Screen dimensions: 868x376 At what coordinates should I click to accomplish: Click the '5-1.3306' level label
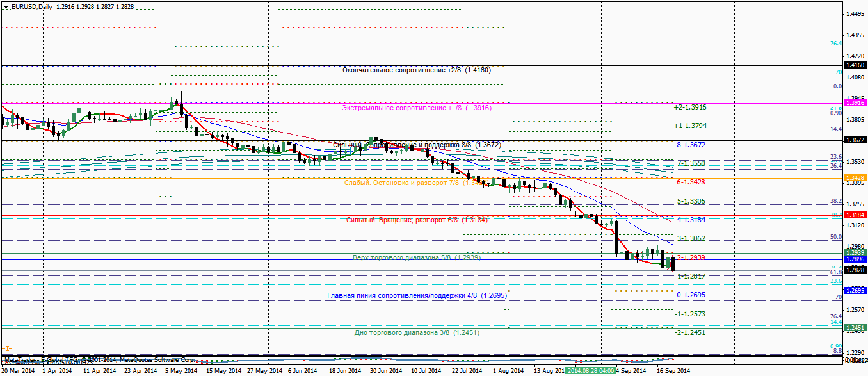(x=691, y=200)
